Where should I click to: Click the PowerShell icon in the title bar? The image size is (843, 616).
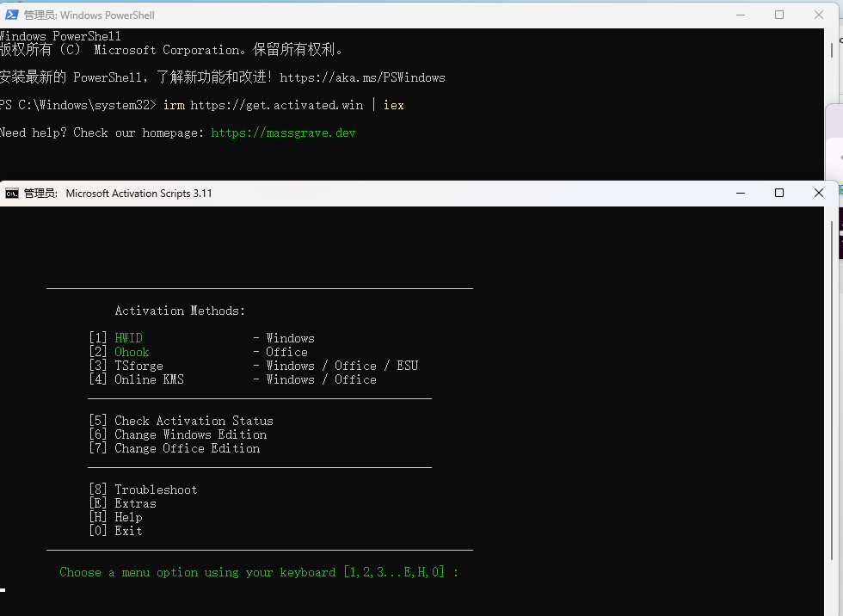[x=12, y=15]
